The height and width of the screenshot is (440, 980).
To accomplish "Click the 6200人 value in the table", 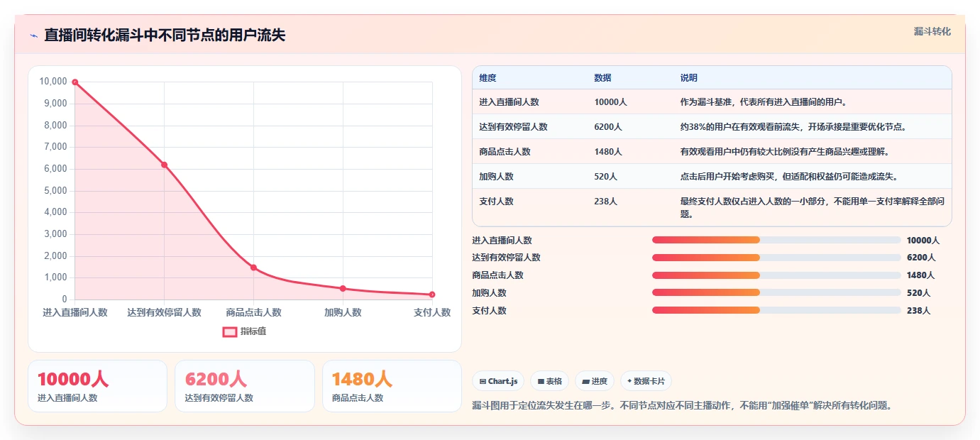I will [608, 127].
